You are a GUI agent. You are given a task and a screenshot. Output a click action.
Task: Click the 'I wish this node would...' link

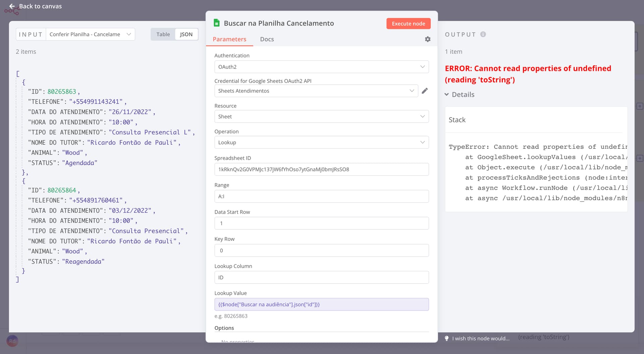click(481, 338)
